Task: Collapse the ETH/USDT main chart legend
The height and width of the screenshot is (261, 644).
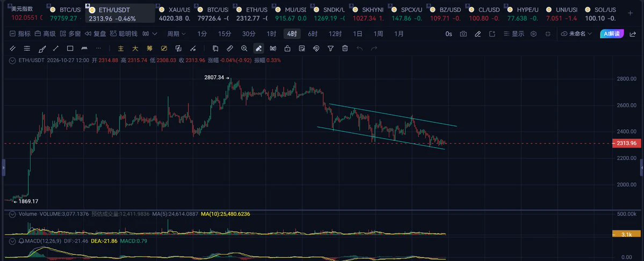Action: pyautogui.click(x=13, y=60)
